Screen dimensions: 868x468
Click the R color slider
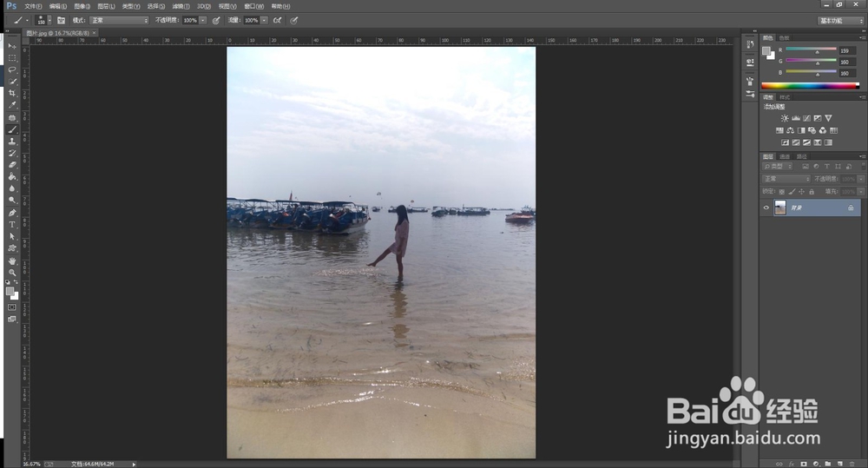click(811, 49)
